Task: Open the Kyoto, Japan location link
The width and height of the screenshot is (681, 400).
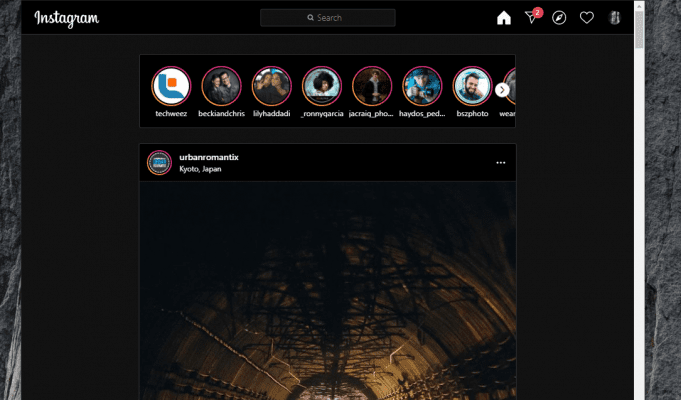Action: pos(200,169)
